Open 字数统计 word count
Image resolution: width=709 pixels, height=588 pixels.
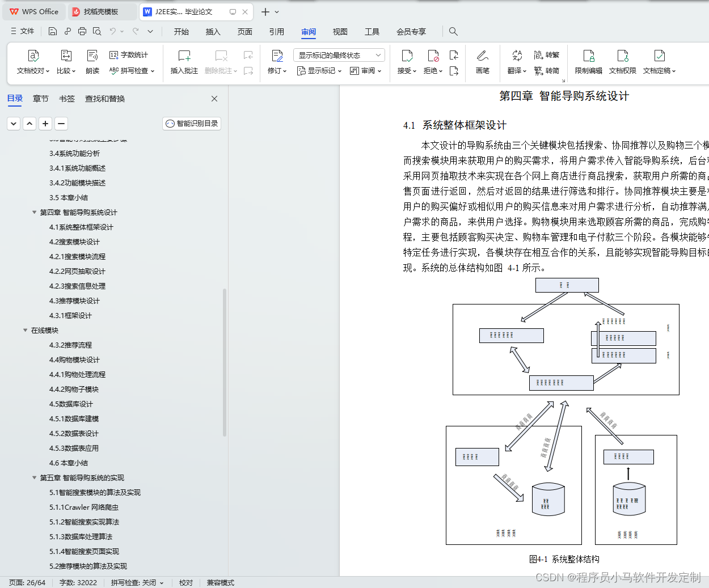click(128, 55)
